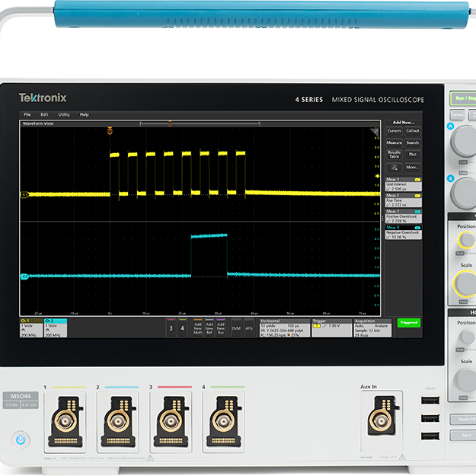
Task: Open the Acquisition settings badge
Action: [372, 327]
